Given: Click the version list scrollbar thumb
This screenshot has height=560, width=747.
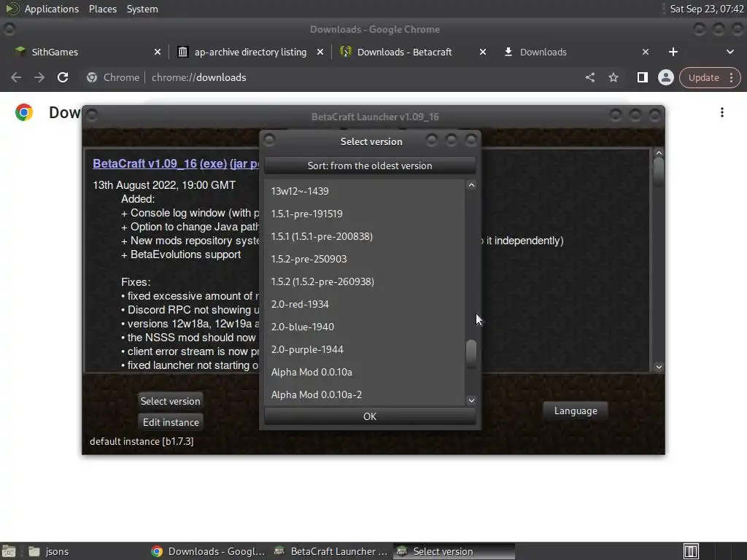Looking at the screenshot, I should tap(471, 354).
